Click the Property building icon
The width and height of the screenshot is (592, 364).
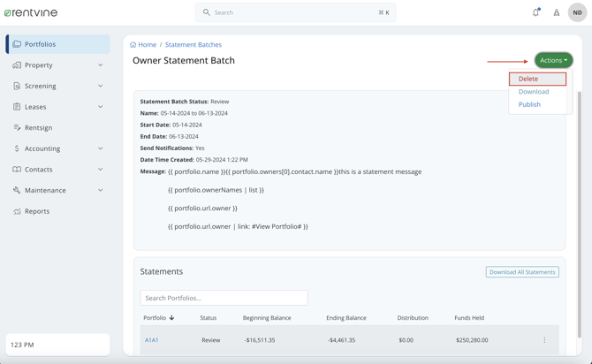(17, 65)
